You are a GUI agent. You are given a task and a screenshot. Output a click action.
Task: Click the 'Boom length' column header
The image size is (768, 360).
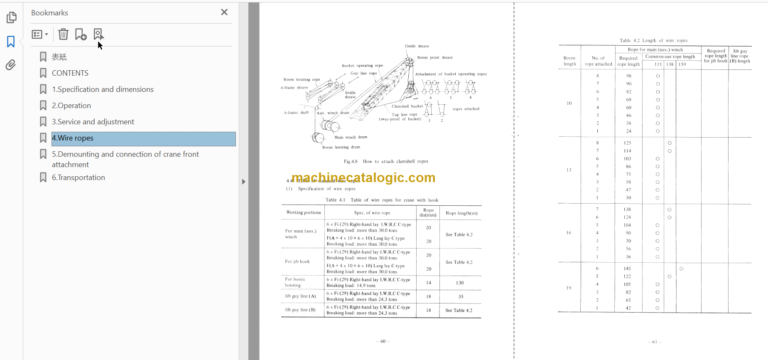[569, 61]
